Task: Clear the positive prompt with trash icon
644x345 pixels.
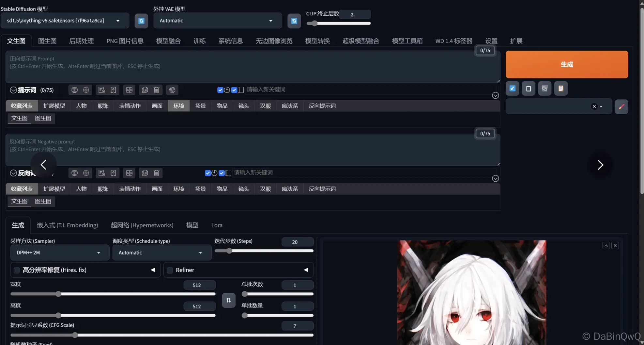Action: [x=157, y=90]
